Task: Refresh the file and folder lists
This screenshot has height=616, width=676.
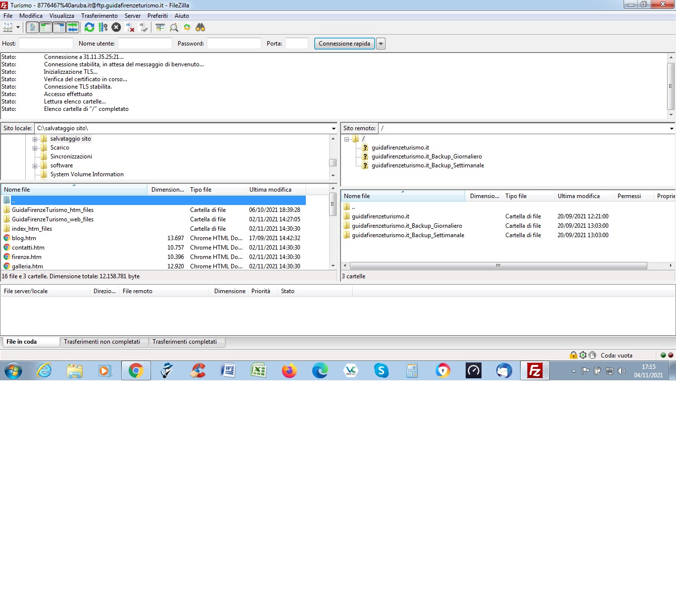Action: click(x=90, y=27)
